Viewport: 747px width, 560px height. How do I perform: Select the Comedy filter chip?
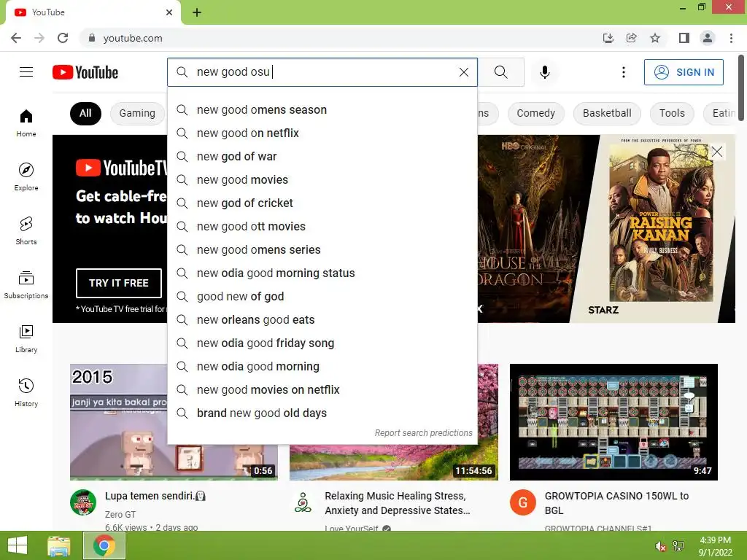point(536,113)
